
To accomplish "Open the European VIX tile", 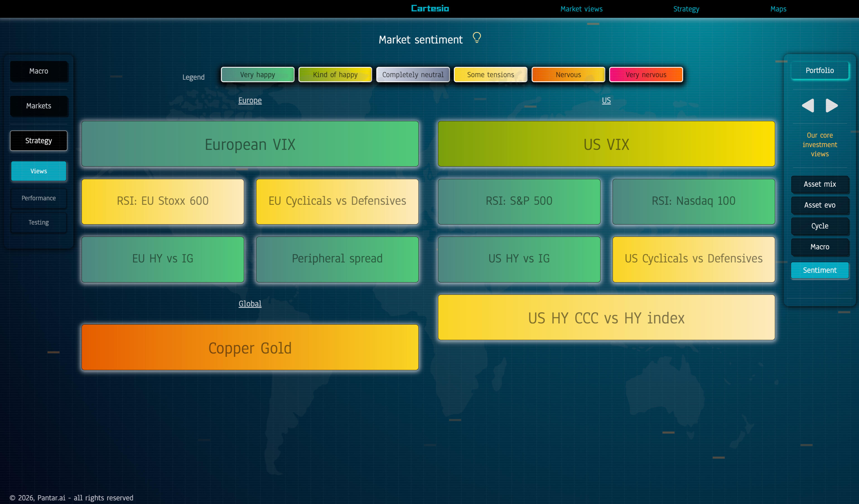I will coord(250,144).
